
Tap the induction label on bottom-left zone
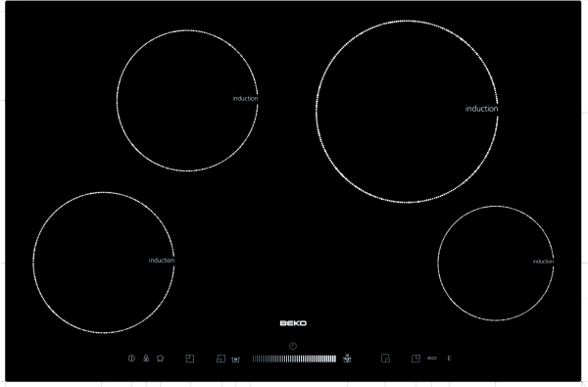162,261
